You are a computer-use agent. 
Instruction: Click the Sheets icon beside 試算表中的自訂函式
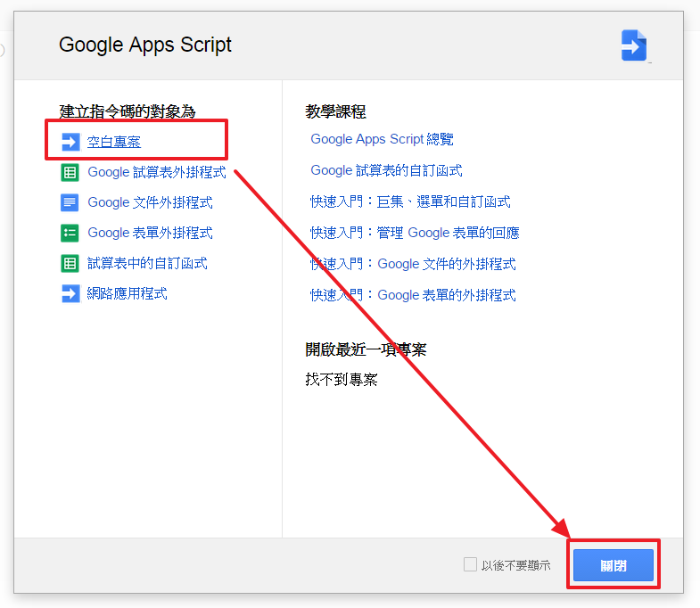click(x=70, y=264)
